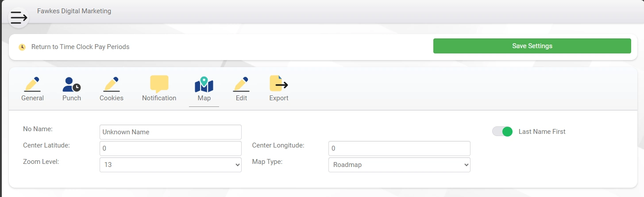This screenshot has height=197, width=644.
Task: Follow Return to Time Clock Pay Periods link
Action: [81, 47]
